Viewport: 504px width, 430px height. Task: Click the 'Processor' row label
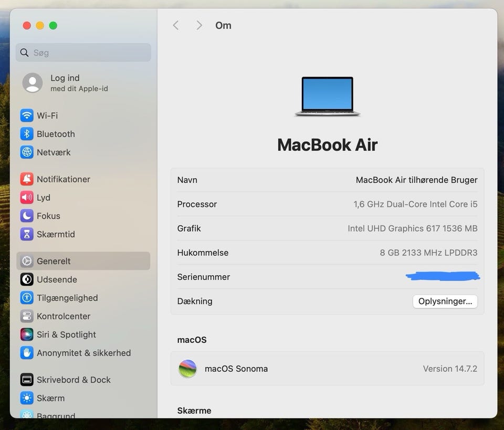click(197, 204)
